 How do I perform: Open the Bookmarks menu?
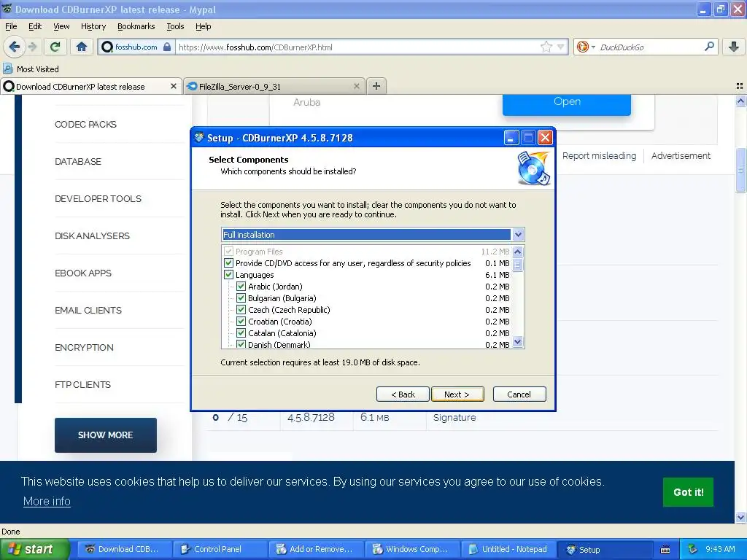click(x=136, y=26)
